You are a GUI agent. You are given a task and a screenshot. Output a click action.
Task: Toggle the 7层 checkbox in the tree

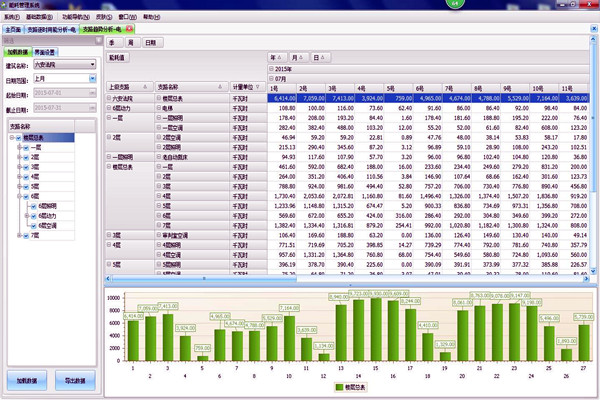pyautogui.click(x=27, y=235)
